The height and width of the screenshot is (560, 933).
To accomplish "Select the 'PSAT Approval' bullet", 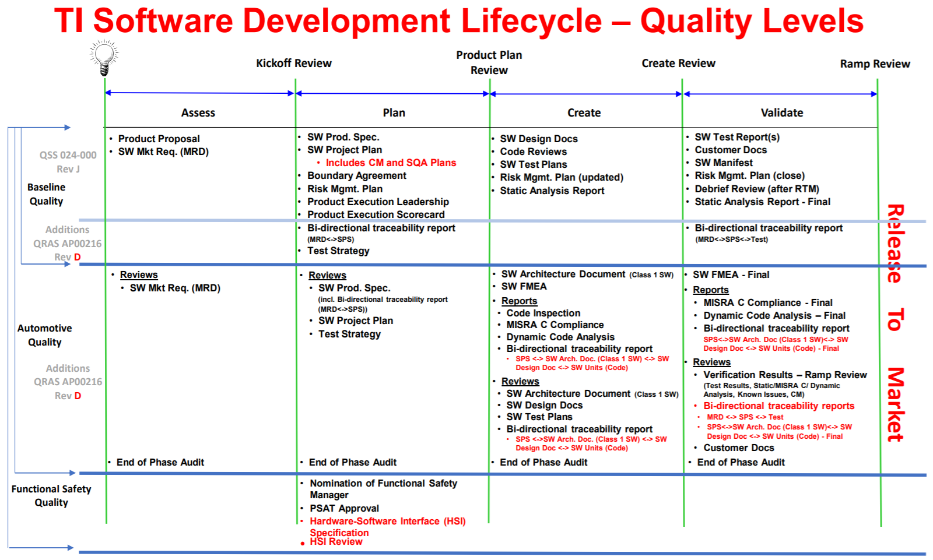I will pyautogui.click(x=344, y=508).
